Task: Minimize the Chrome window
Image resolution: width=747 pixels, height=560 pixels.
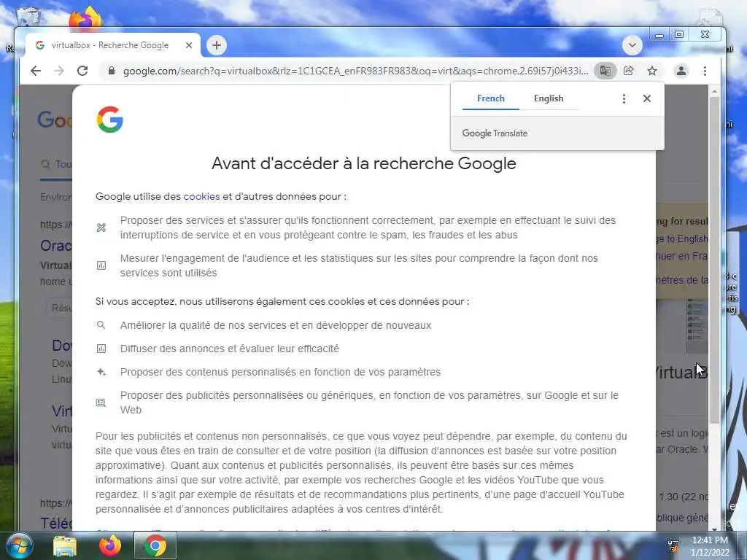Action: click(x=659, y=35)
